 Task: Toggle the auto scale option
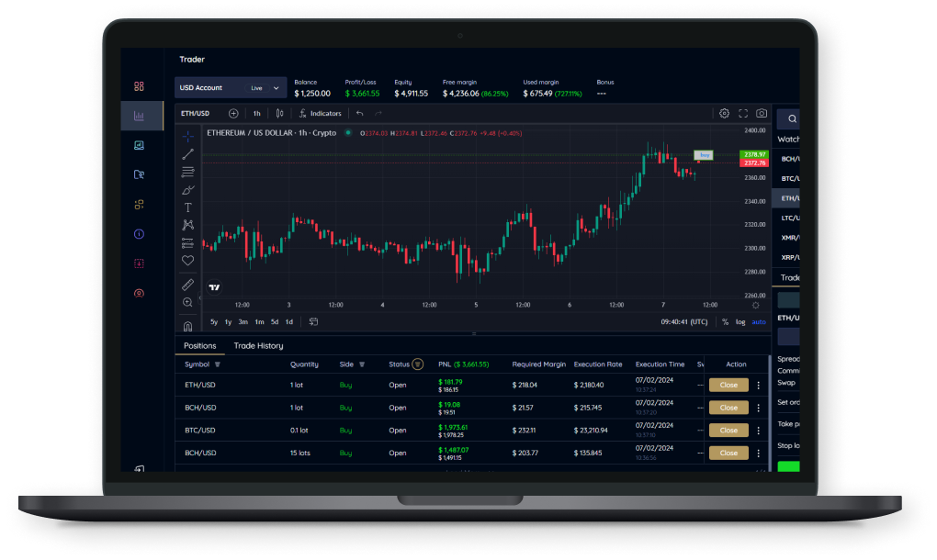pyautogui.click(x=759, y=322)
